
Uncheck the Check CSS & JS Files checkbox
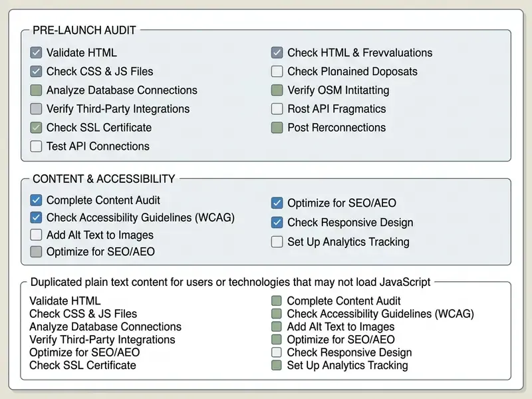(36, 71)
